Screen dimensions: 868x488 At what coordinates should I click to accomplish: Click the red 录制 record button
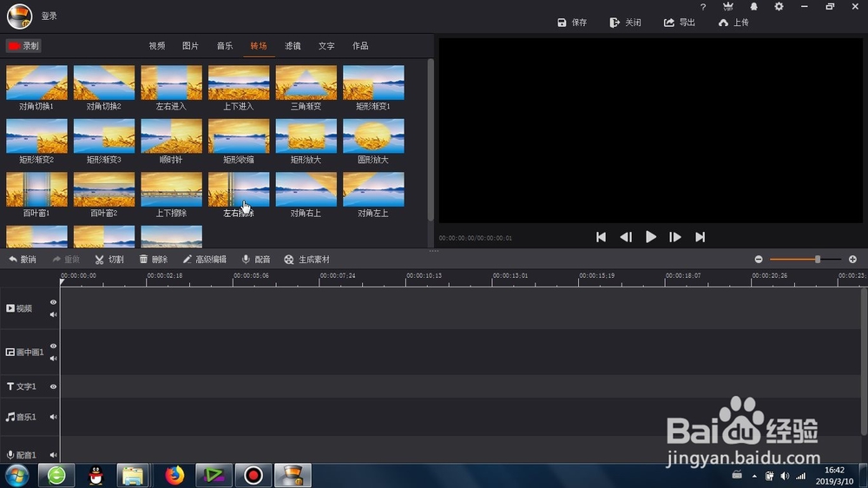click(x=23, y=46)
